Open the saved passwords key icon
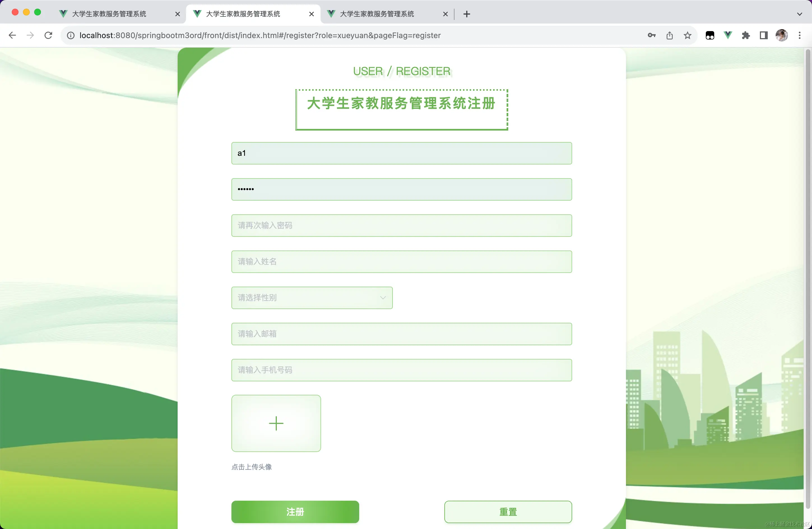Image resolution: width=812 pixels, height=529 pixels. point(651,36)
